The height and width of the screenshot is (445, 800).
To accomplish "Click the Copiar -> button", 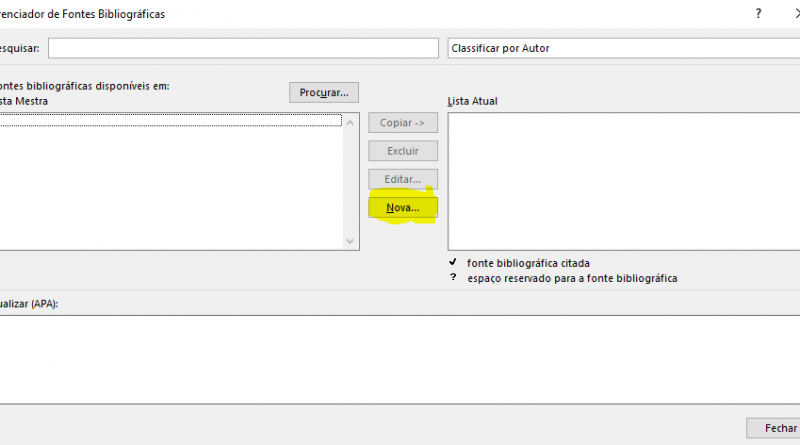I will pos(403,123).
